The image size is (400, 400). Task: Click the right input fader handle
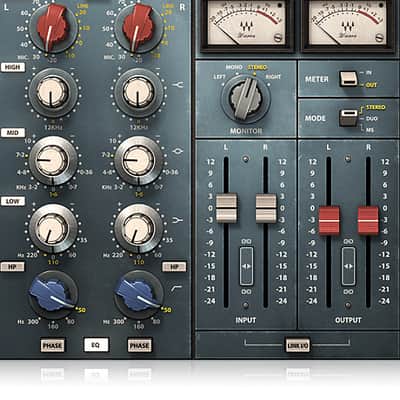[266, 208]
